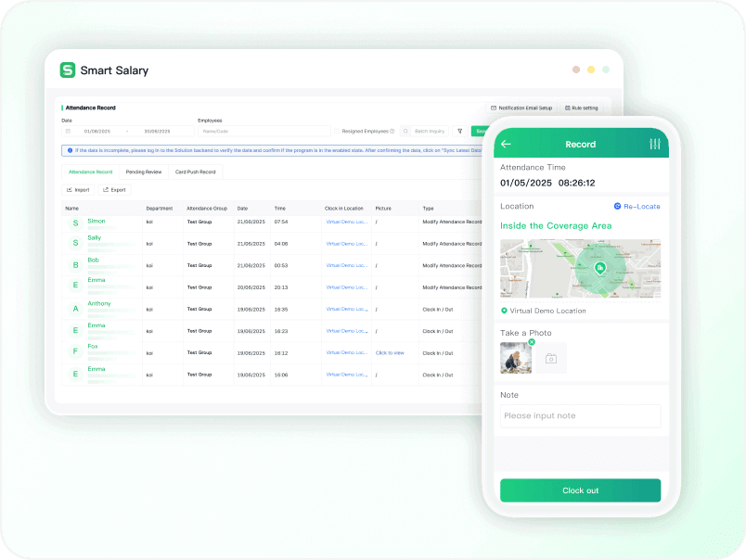Click the filter funnel icon
Screen dimensions: 746x560
(459, 132)
